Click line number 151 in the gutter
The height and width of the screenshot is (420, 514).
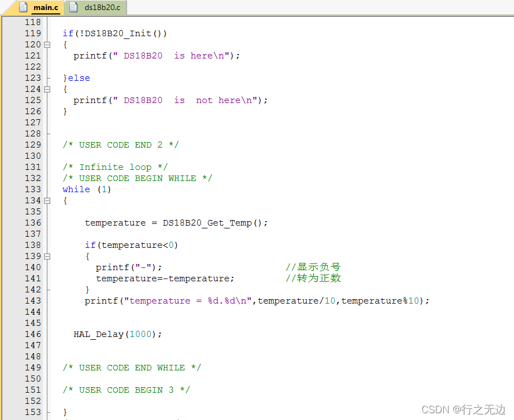pos(33,390)
